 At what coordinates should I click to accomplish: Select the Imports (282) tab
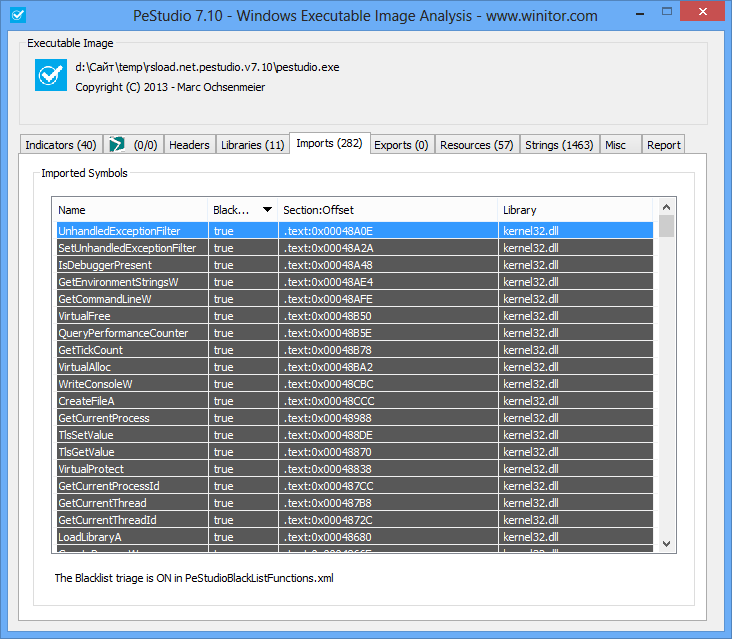click(330, 143)
